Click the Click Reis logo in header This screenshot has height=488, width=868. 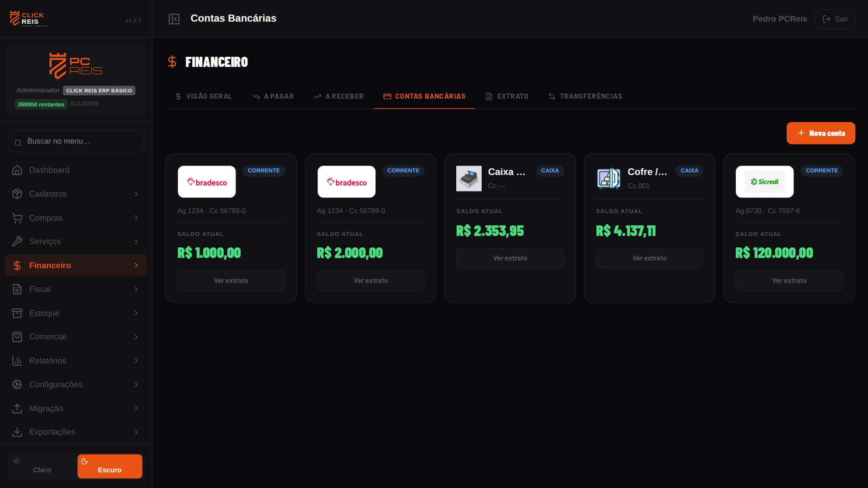(x=29, y=19)
